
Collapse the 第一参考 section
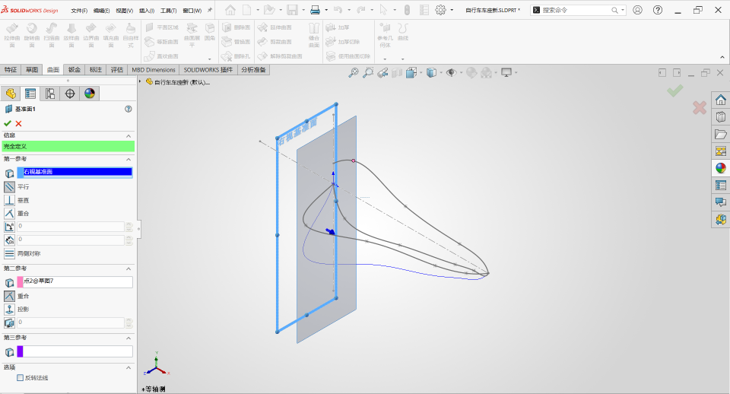click(x=128, y=159)
